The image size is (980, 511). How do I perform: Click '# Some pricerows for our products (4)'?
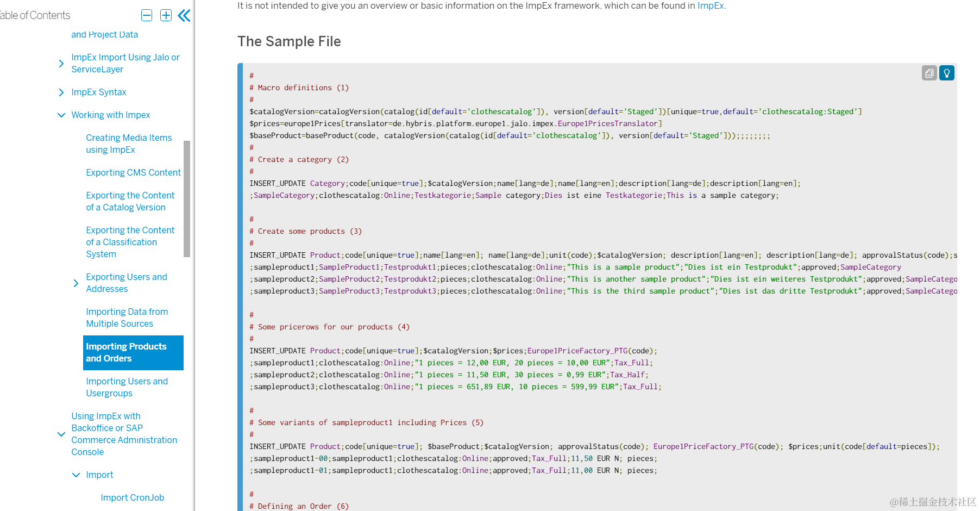[x=329, y=327]
